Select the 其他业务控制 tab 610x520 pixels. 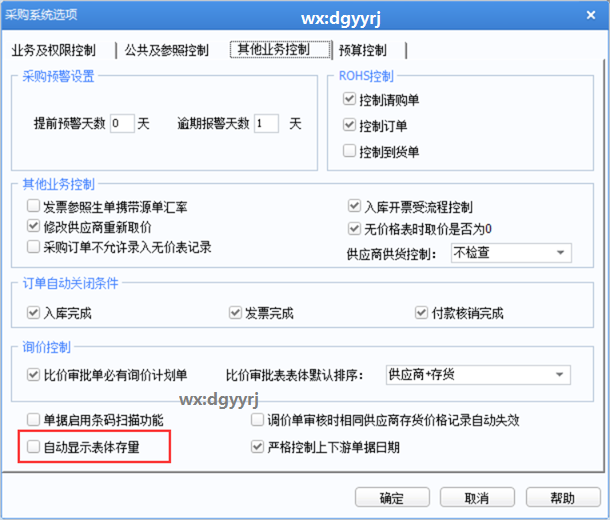coord(269,49)
